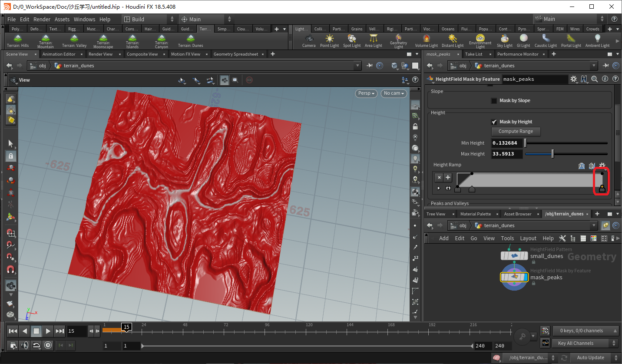Add a Geometry Light from the shelf
The width and height of the screenshot is (622, 364).
coord(398,41)
